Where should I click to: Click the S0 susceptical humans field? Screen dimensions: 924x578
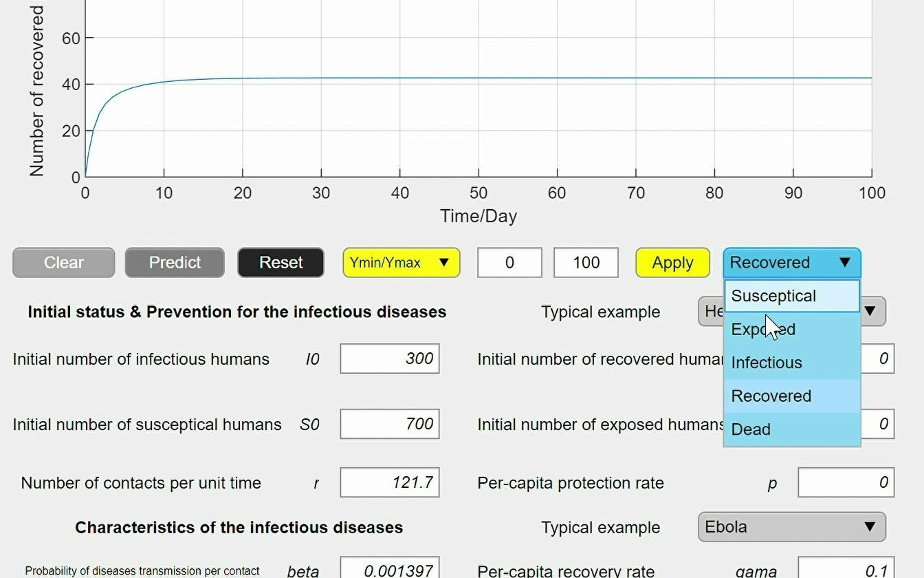[390, 424]
